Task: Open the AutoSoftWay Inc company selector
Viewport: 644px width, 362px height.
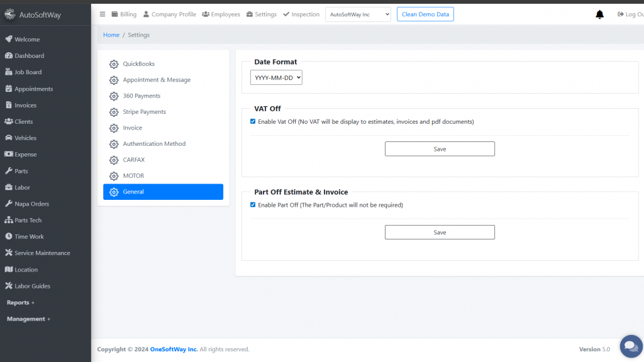Action: (358, 14)
